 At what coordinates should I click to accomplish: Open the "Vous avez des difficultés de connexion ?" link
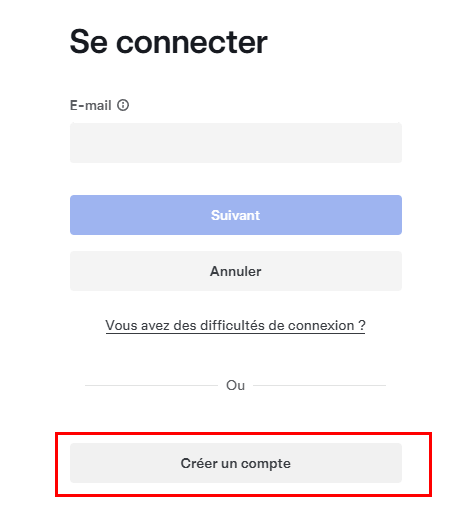pos(235,325)
